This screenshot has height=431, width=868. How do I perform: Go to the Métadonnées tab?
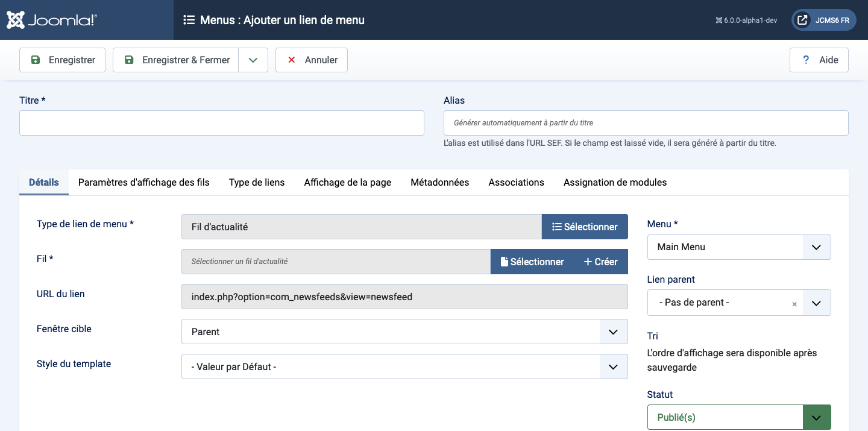click(440, 182)
